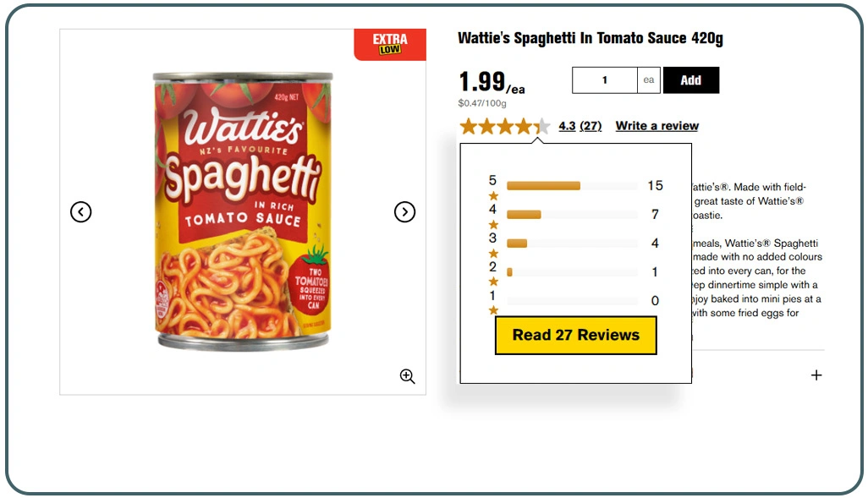Open Read 27 Reviews
The image size is (868, 498).
point(575,336)
